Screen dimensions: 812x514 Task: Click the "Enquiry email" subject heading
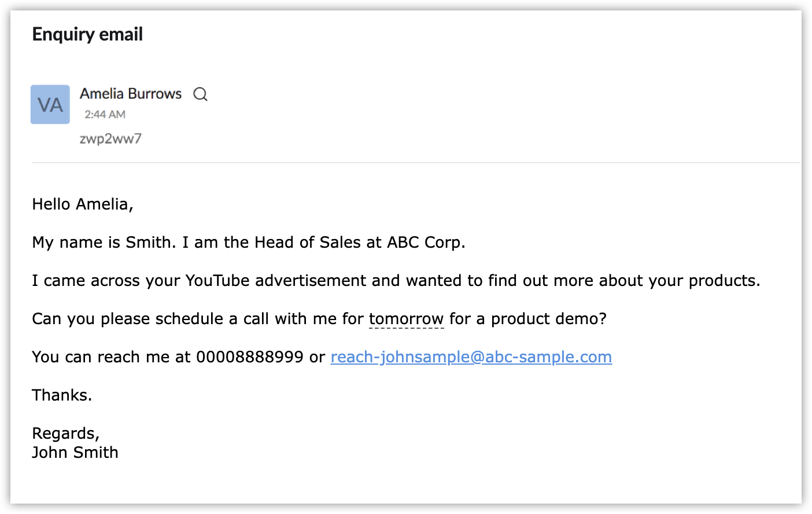coord(87,35)
